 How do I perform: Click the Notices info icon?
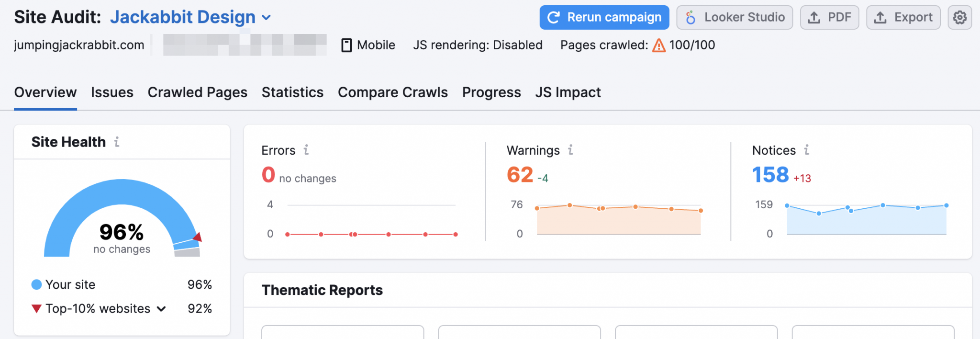point(806,150)
